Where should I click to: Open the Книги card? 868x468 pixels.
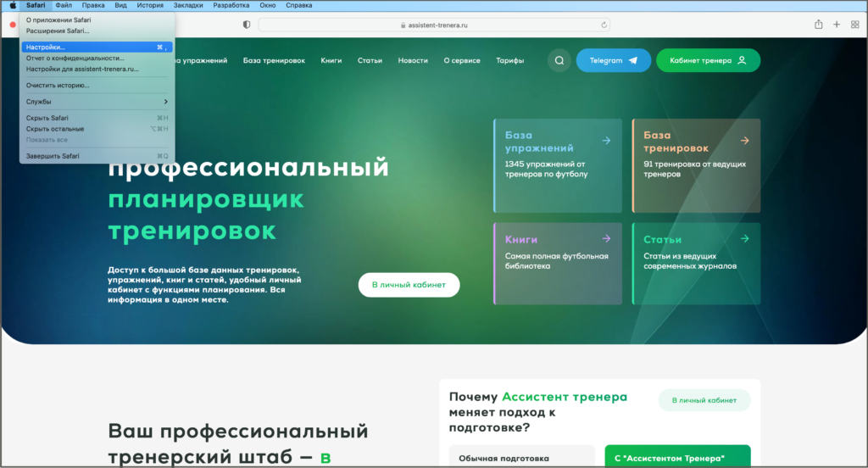(558, 264)
